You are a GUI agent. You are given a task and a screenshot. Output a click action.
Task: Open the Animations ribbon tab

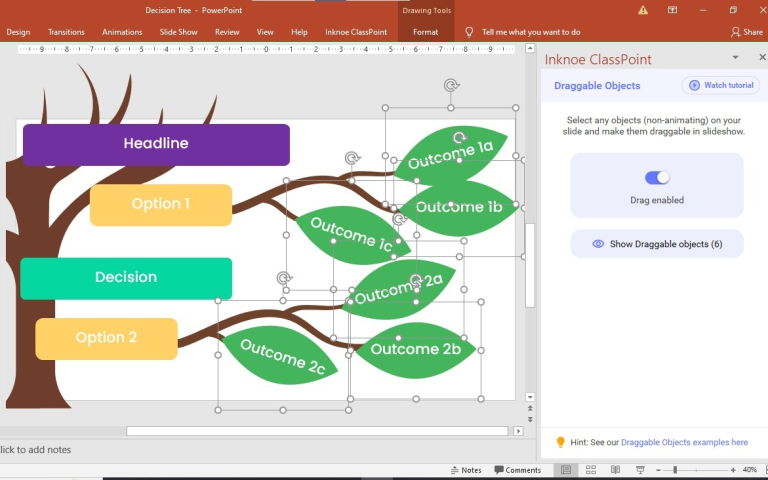[x=122, y=32]
